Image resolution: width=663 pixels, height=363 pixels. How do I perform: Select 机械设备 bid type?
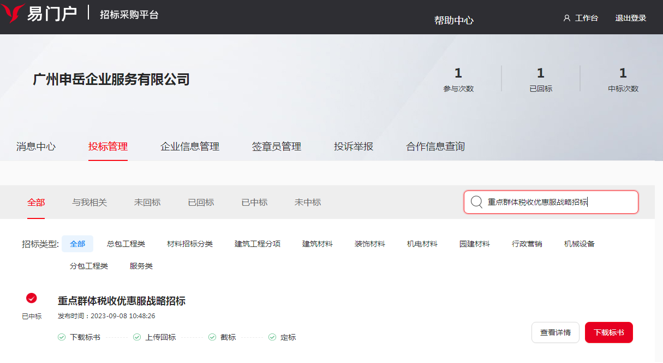(579, 244)
